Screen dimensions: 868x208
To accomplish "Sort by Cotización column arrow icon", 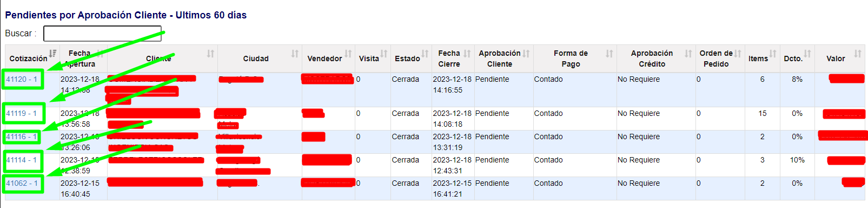I will tap(53, 53).
